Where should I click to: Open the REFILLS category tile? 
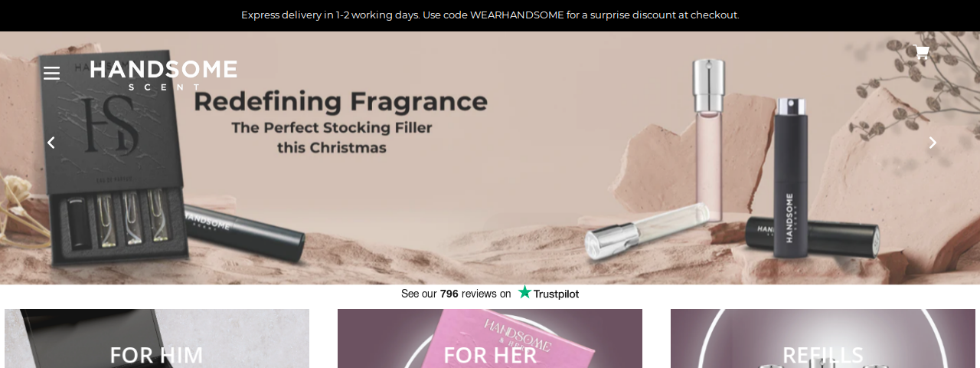(823, 339)
